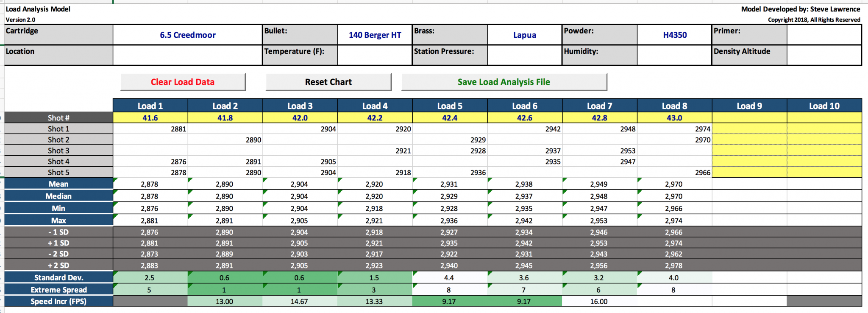Select the Lapua brass cell
This screenshot has height=313, width=868.
tap(525, 35)
